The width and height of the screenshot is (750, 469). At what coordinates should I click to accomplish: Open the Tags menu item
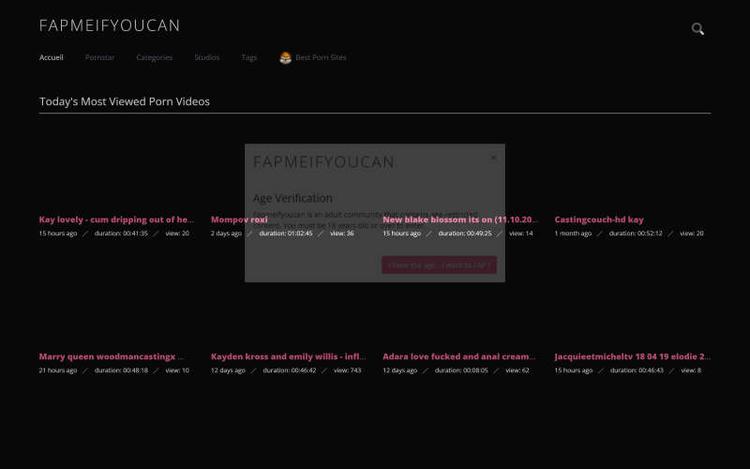[249, 58]
